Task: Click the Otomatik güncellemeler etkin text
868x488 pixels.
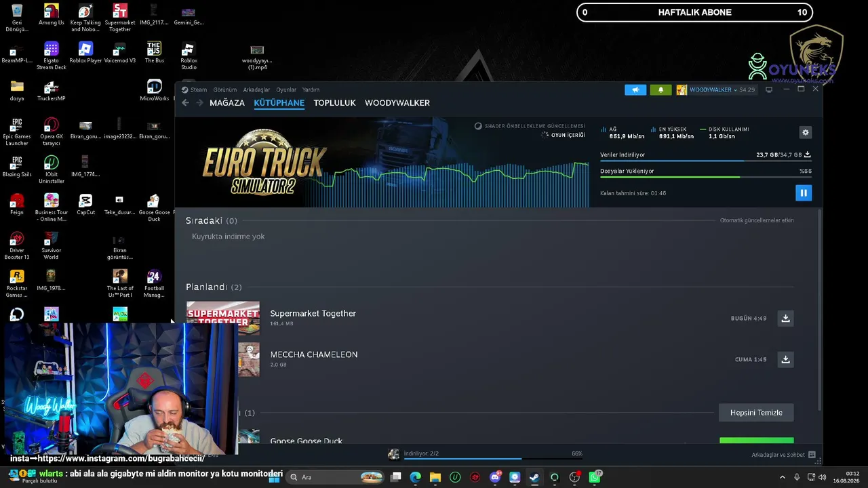Action: coord(757,220)
